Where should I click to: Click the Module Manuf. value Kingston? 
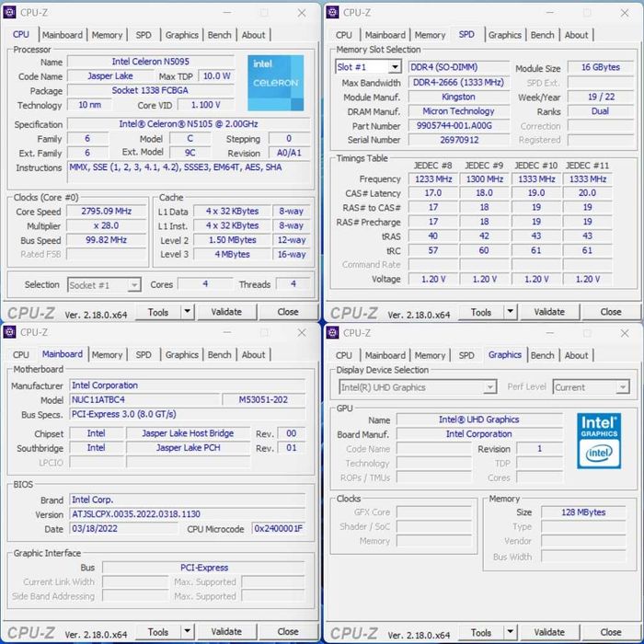459,97
